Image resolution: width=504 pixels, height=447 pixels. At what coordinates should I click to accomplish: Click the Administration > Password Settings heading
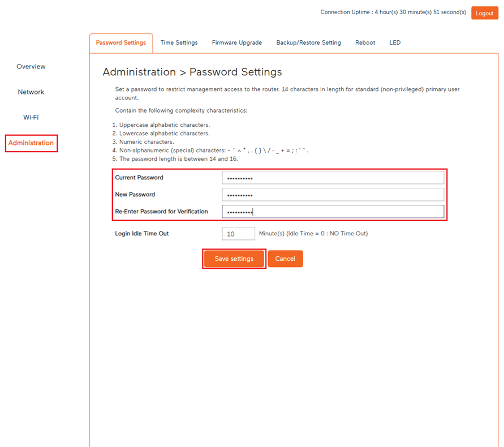click(x=192, y=72)
